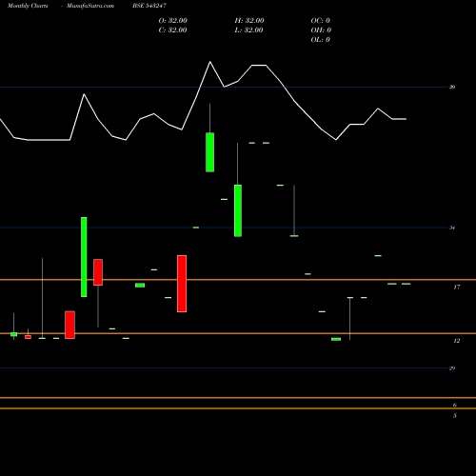Click the "39" price axis label

[x=452, y=87]
